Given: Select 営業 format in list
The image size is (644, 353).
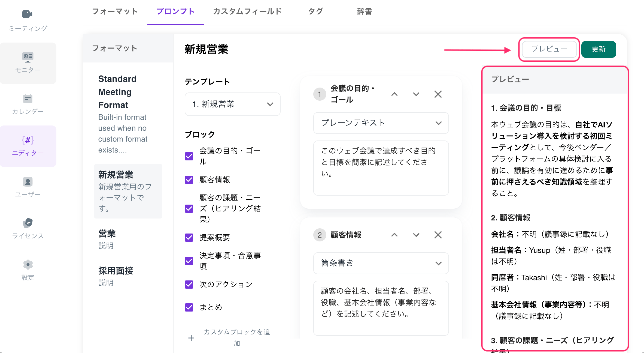Looking at the screenshot, I should pos(128,240).
